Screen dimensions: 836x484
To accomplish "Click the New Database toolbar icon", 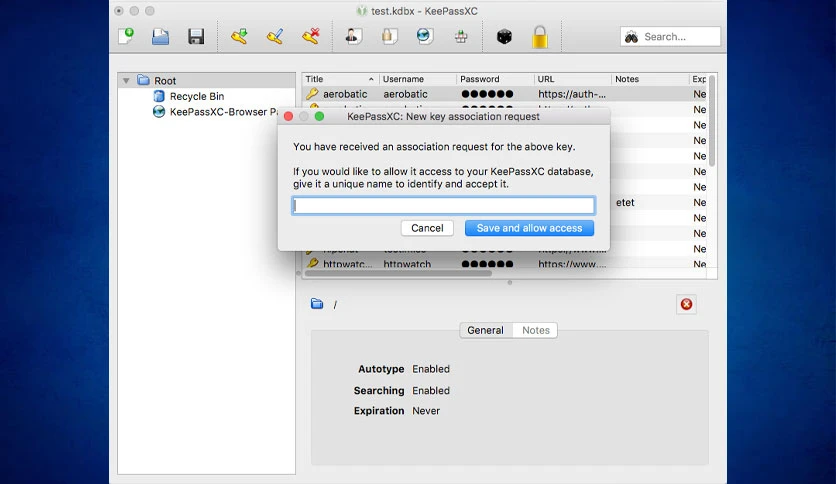I will tap(126, 36).
